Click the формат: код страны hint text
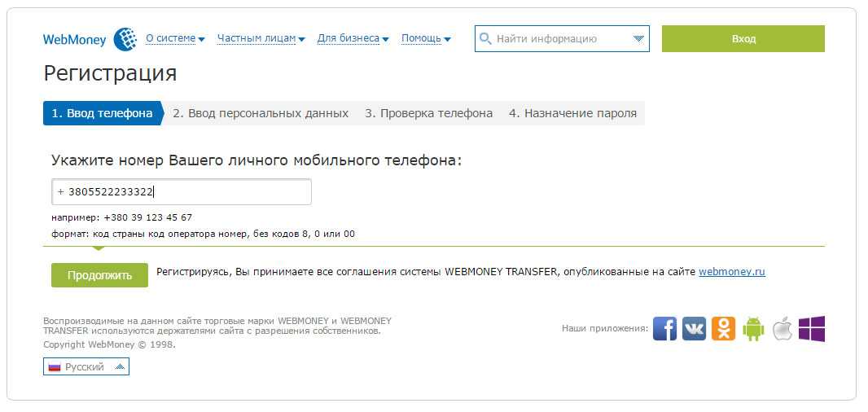 (x=204, y=234)
